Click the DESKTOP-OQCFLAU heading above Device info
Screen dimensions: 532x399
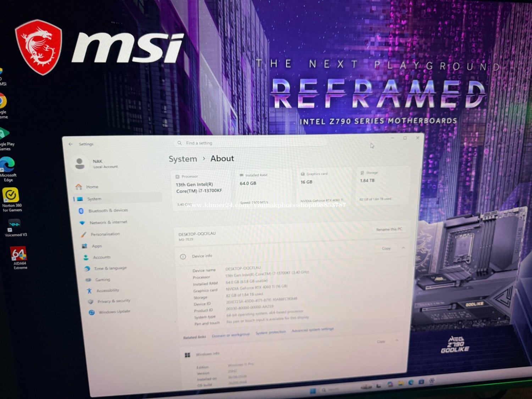click(197, 234)
